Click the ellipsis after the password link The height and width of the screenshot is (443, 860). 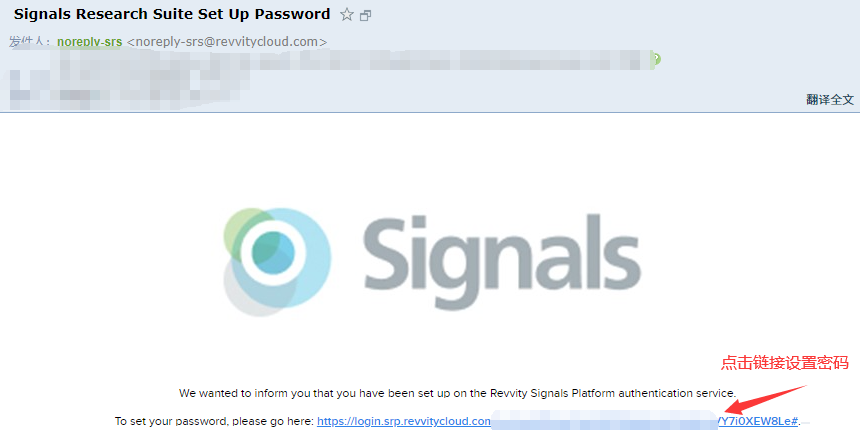pos(806,422)
